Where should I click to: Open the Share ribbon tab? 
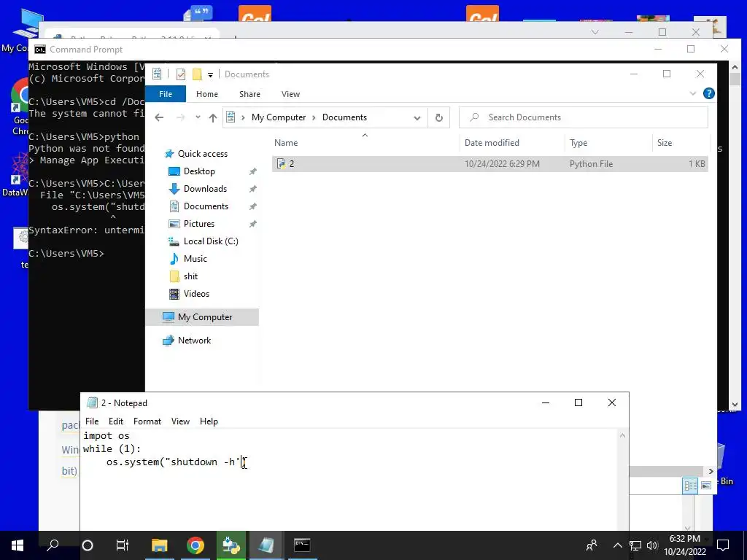coord(249,94)
